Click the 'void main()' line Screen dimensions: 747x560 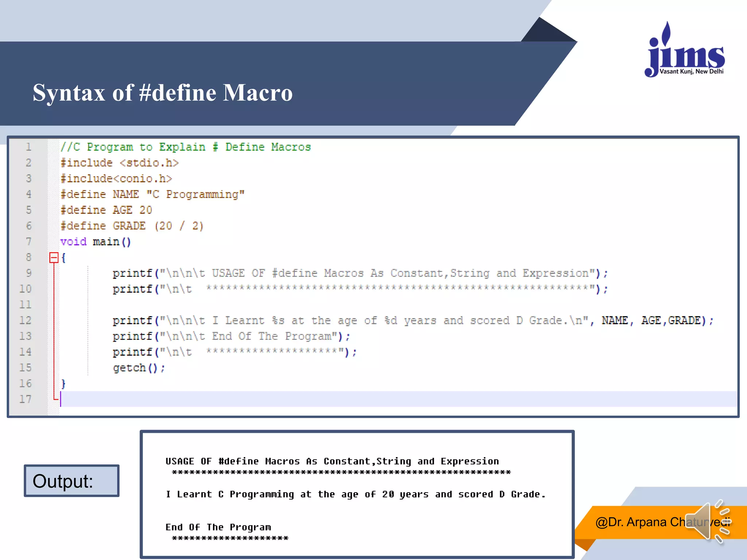95,242
